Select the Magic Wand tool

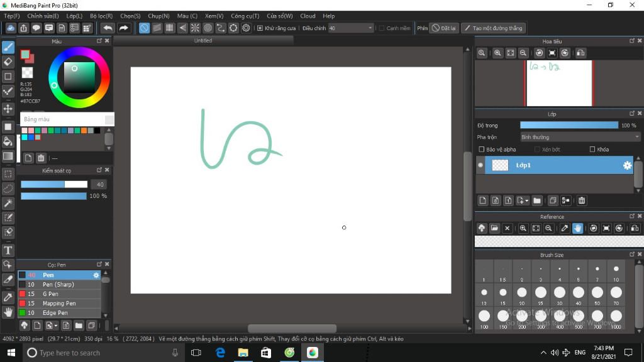click(x=8, y=203)
